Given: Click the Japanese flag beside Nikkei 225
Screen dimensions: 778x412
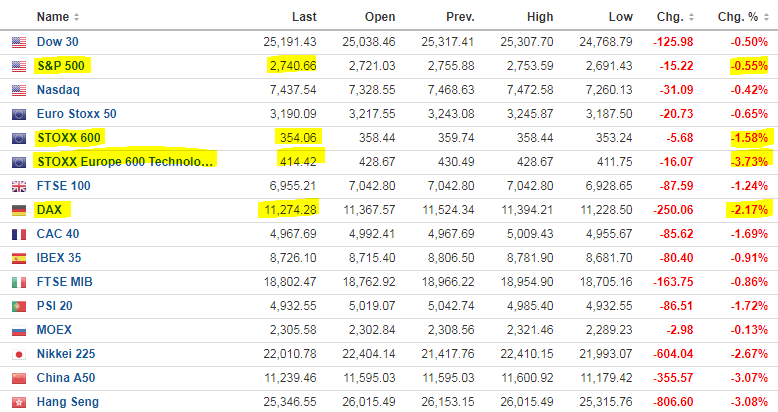Looking at the screenshot, I should [18, 354].
